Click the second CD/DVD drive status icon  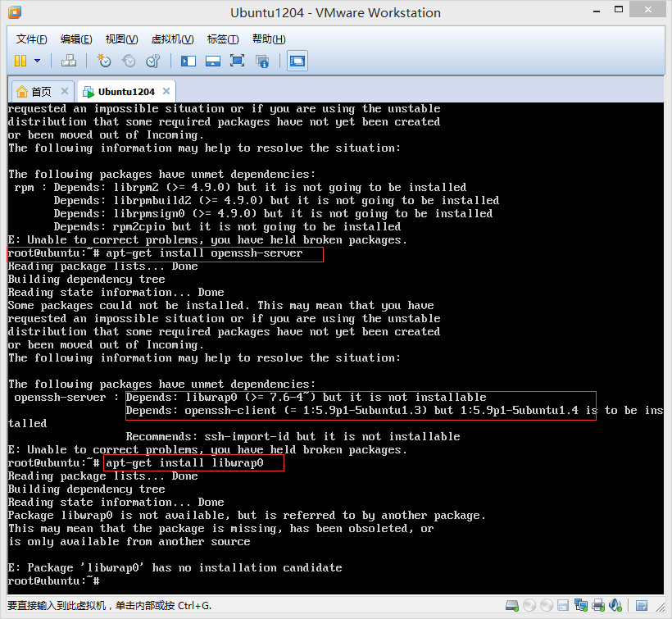coord(547,605)
